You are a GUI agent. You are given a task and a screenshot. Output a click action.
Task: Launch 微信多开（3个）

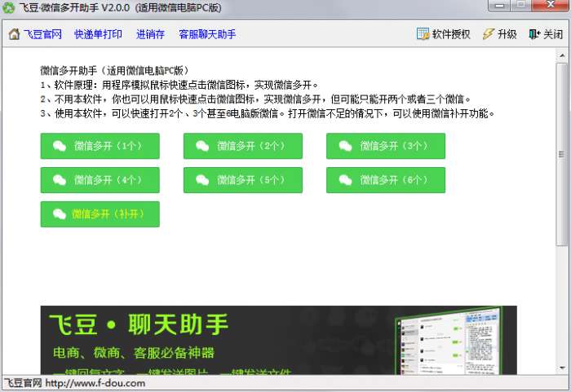point(386,146)
